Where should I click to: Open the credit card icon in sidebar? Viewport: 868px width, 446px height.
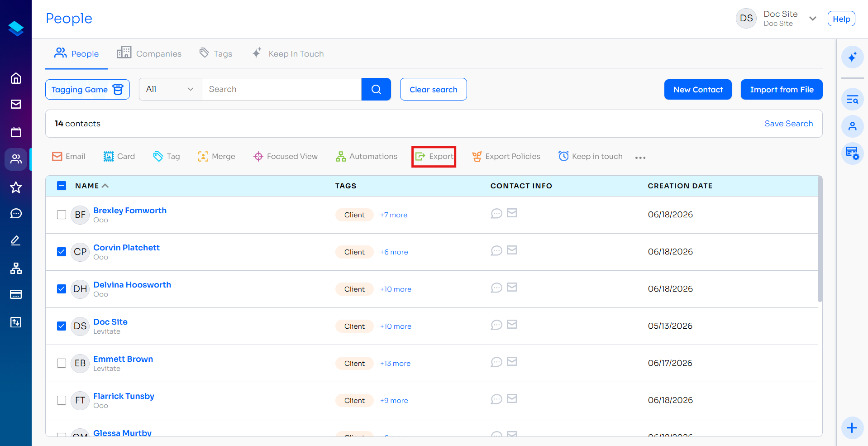point(16,295)
